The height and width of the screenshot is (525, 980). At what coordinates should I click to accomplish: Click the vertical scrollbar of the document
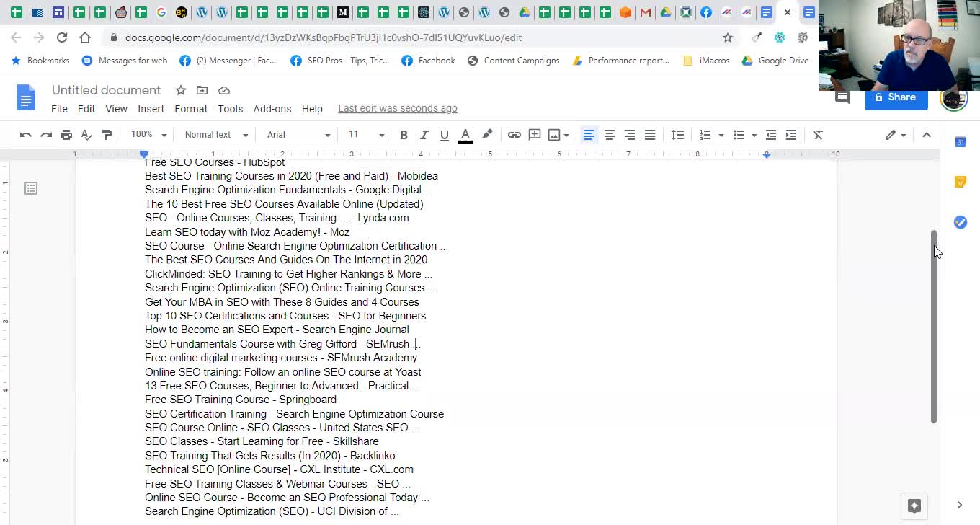pos(934,327)
